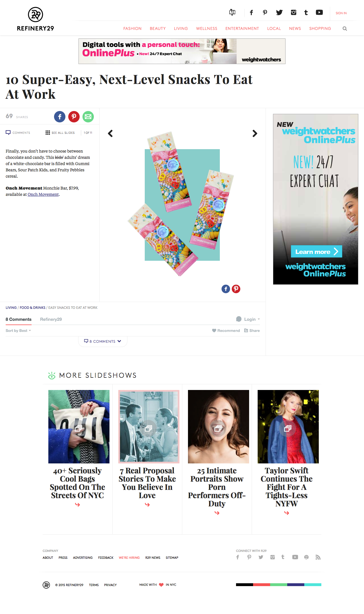Share article on Facebook via blue circle
Viewport: 364px width, 614px height.
coord(60,117)
